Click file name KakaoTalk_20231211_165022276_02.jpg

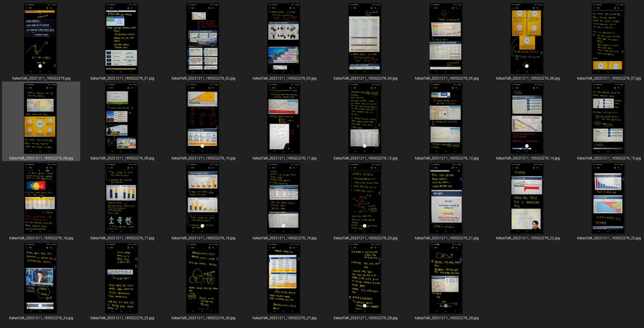click(204, 78)
